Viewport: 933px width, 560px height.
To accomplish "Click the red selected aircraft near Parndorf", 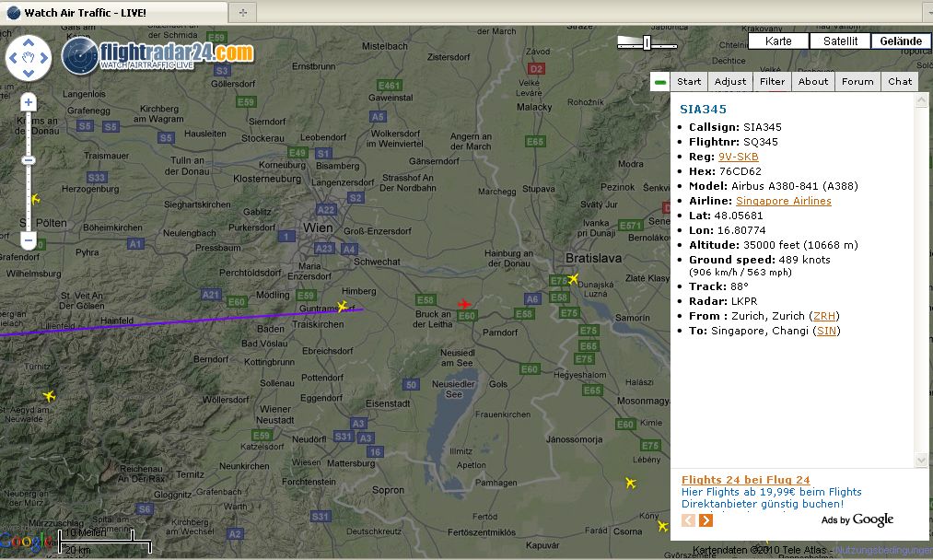I will point(464,304).
